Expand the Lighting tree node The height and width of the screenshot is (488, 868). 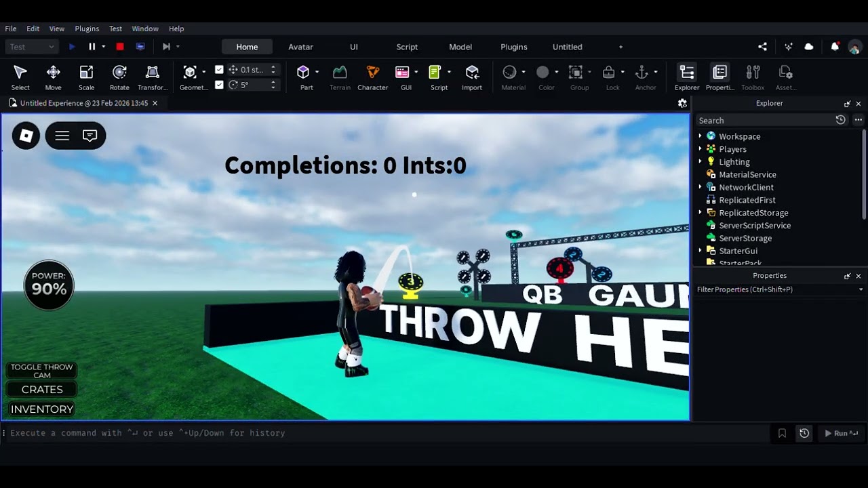point(700,162)
